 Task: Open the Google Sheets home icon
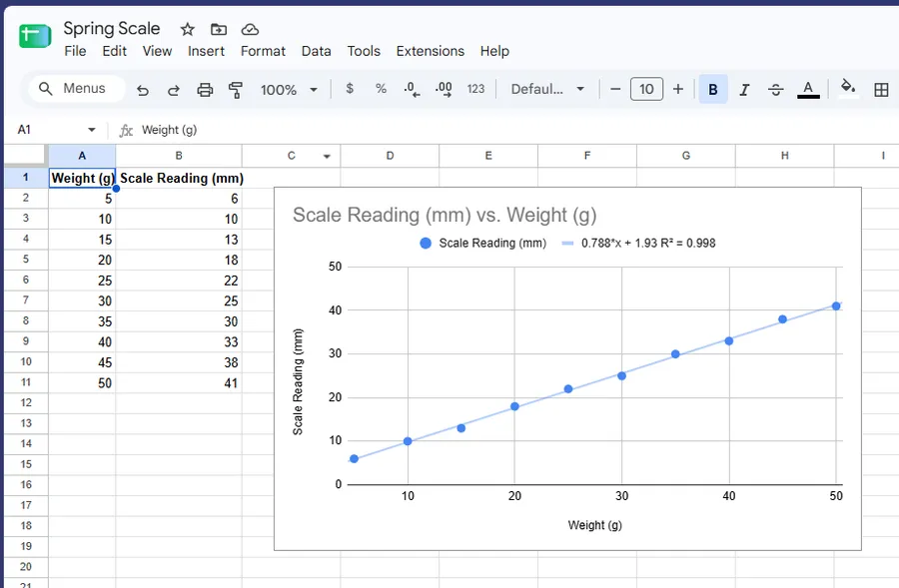coord(35,36)
